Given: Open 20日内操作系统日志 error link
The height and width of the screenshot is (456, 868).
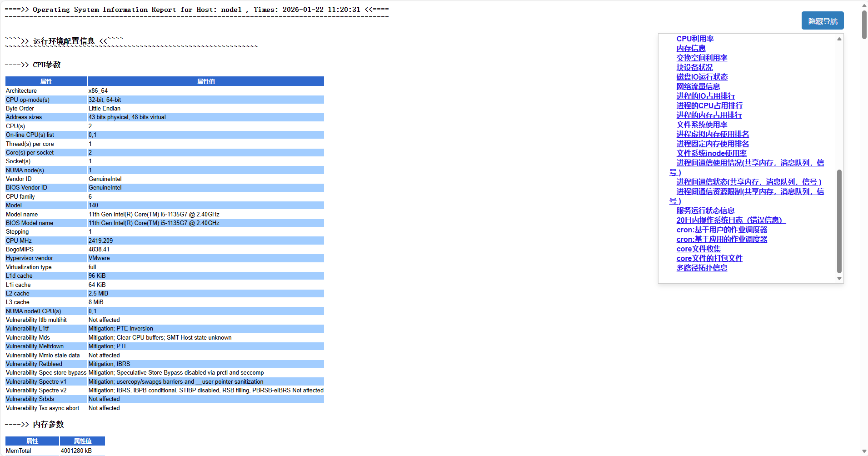Looking at the screenshot, I should click(x=731, y=220).
